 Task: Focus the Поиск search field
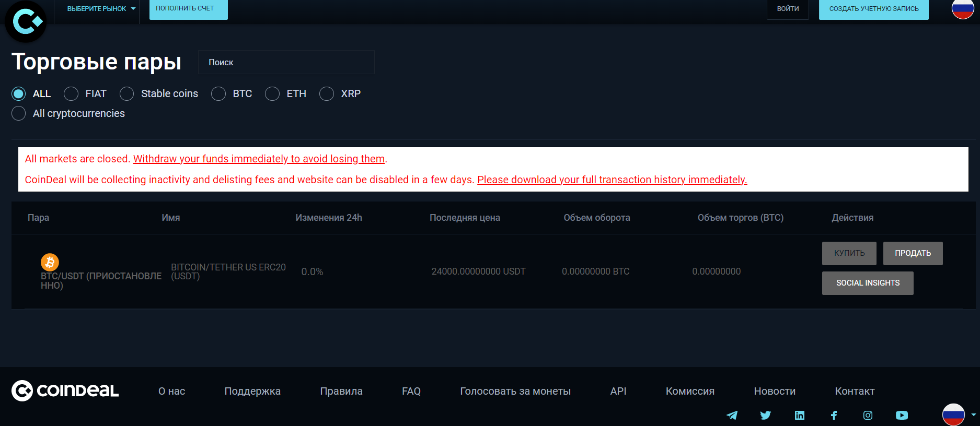pos(286,62)
